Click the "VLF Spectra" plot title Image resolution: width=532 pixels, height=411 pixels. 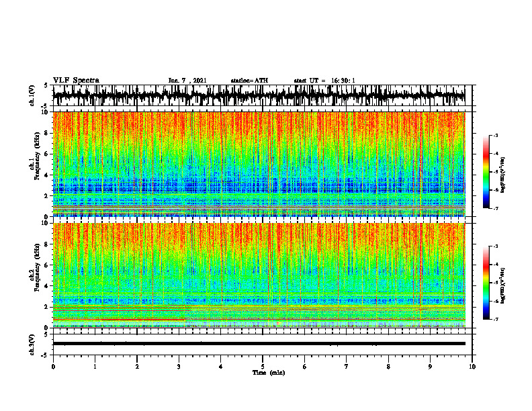[76, 80]
